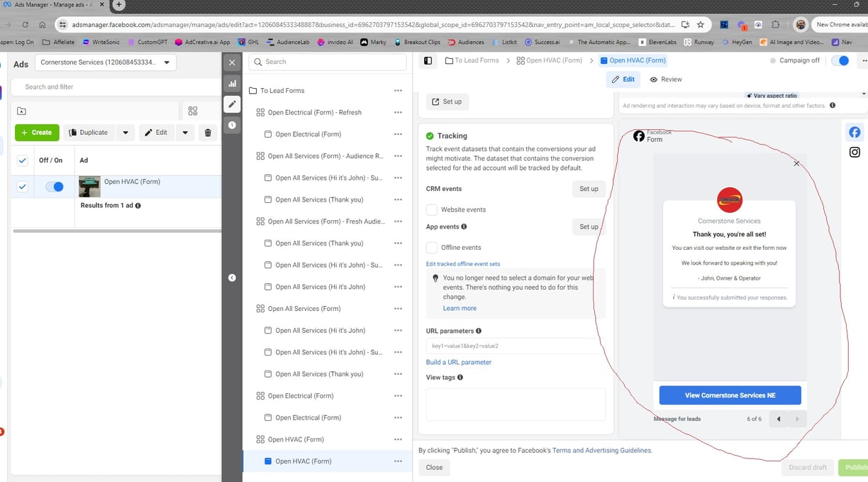868x482 pixels.
Task: Open the Learn more link
Action: click(460, 308)
